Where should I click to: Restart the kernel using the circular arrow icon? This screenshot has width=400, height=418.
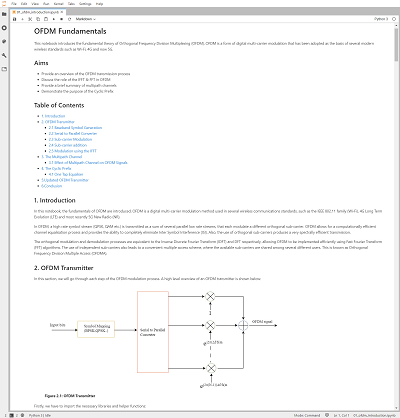69,19
